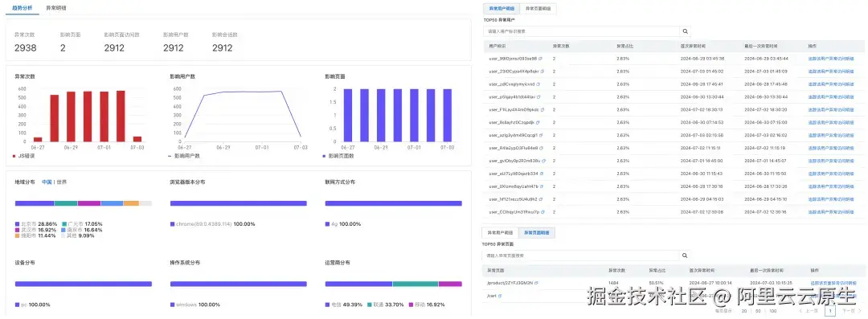
Task: Show 中国 regional distribution
Action: pyautogui.click(x=47, y=182)
